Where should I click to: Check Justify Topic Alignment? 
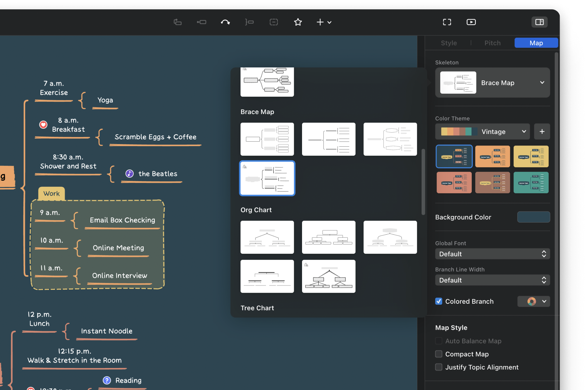pos(439,367)
